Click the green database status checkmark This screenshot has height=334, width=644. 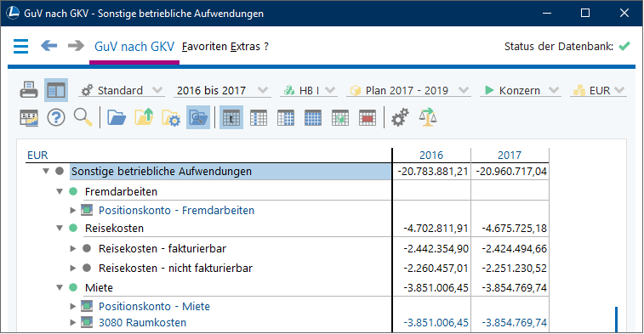624,46
